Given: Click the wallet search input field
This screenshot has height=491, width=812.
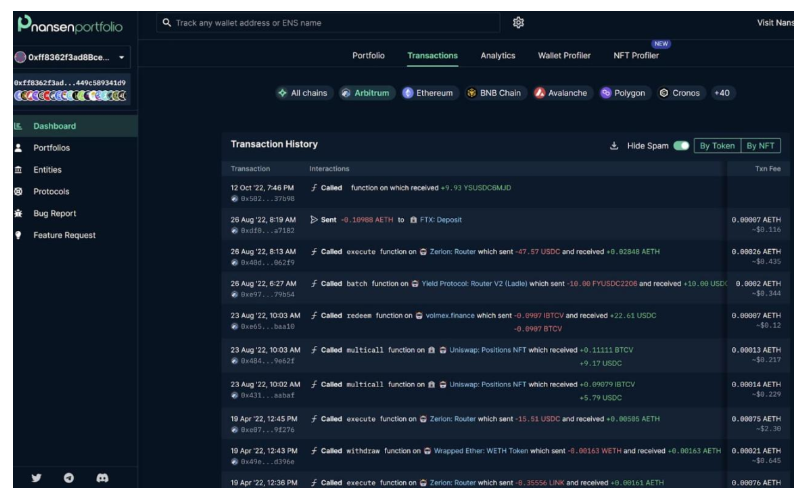Looking at the screenshot, I should pyautogui.click(x=328, y=23).
